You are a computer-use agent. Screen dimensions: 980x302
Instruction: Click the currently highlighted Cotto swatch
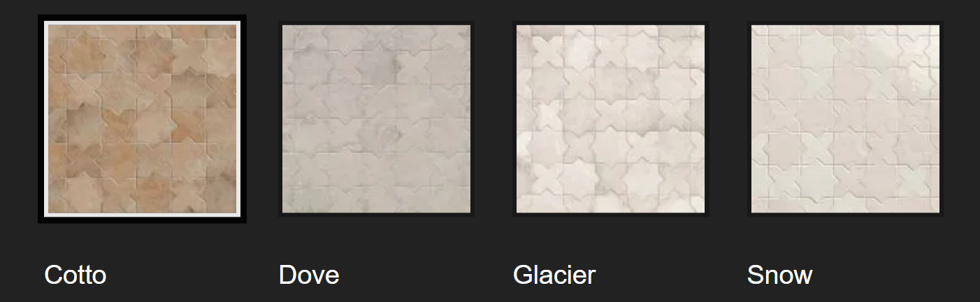click(x=142, y=119)
